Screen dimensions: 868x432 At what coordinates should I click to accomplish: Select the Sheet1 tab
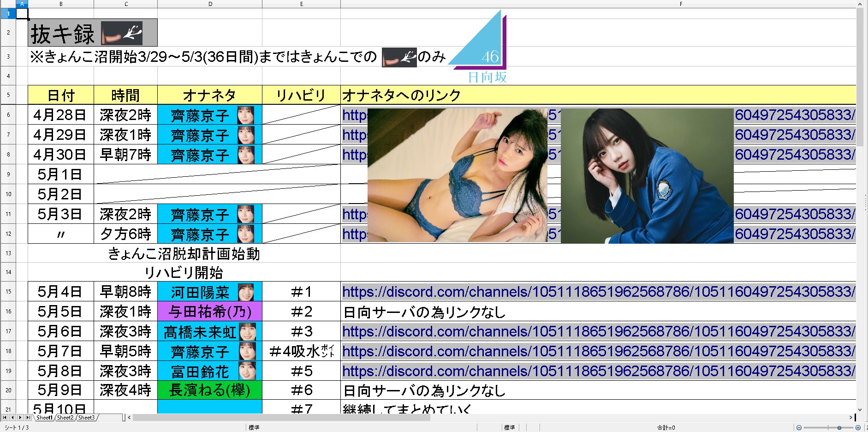click(x=44, y=418)
